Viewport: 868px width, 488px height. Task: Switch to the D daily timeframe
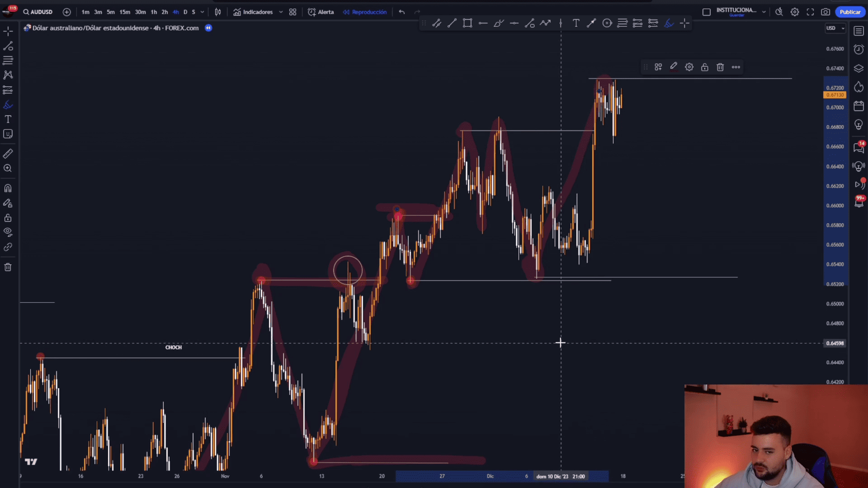click(185, 12)
